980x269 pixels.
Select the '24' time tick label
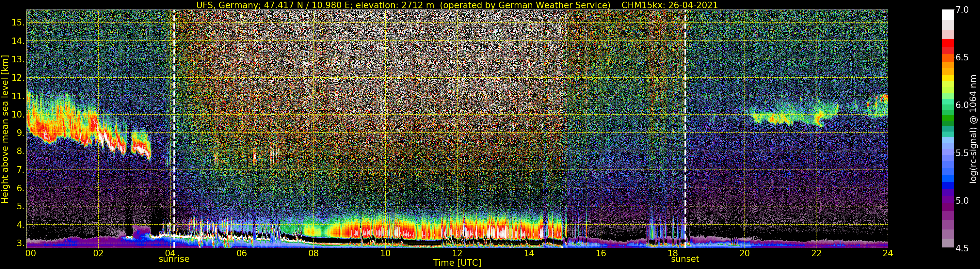(888, 253)
